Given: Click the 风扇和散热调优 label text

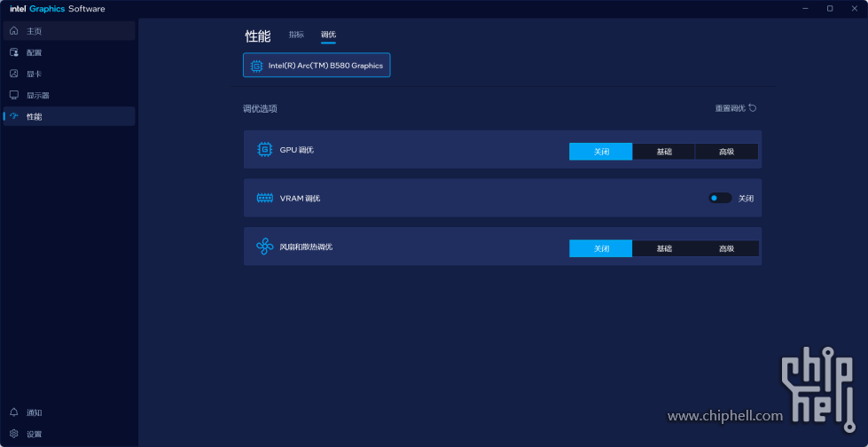Looking at the screenshot, I should 306,247.
